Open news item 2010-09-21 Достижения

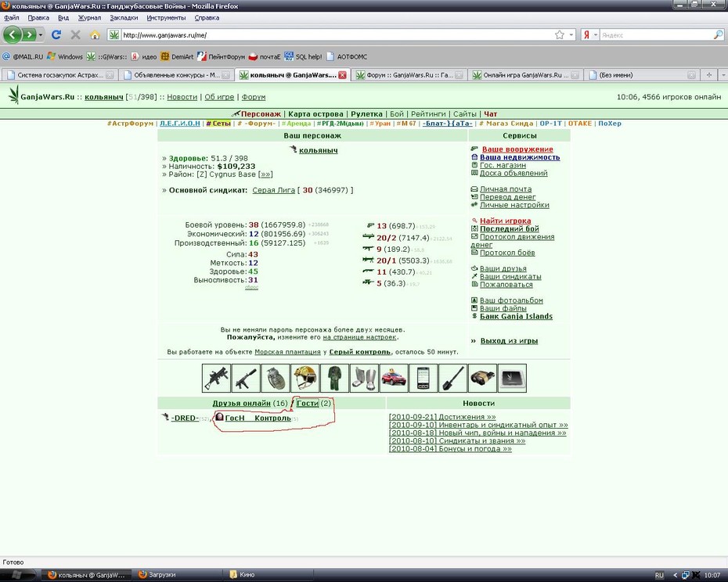442,417
